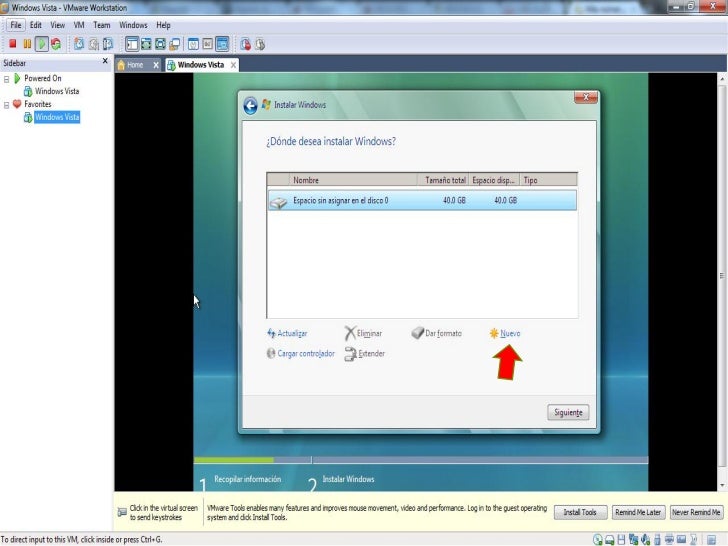Click the Install Tools button
This screenshot has width=728, height=546.
click(x=580, y=512)
